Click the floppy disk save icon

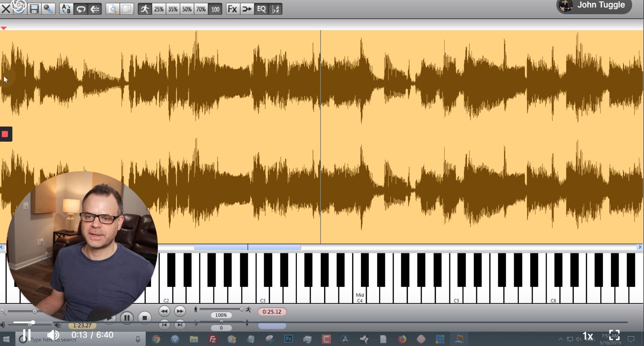point(34,9)
